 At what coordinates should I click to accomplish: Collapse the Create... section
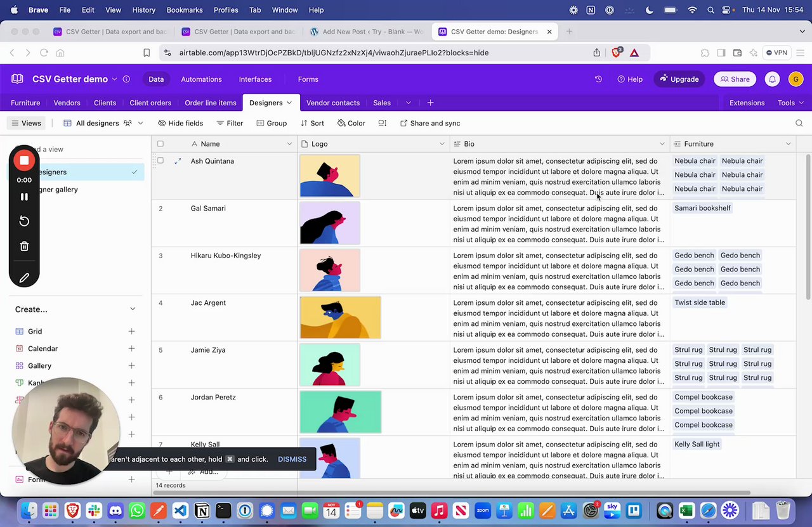(133, 309)
